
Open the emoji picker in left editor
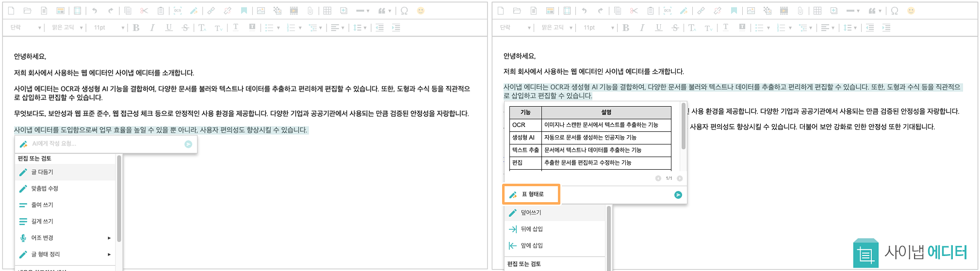click(x=421, y=11)
